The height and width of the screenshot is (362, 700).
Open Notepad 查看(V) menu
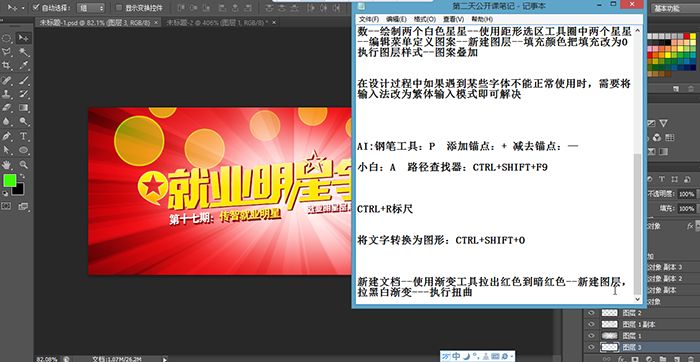click(453, 19)
